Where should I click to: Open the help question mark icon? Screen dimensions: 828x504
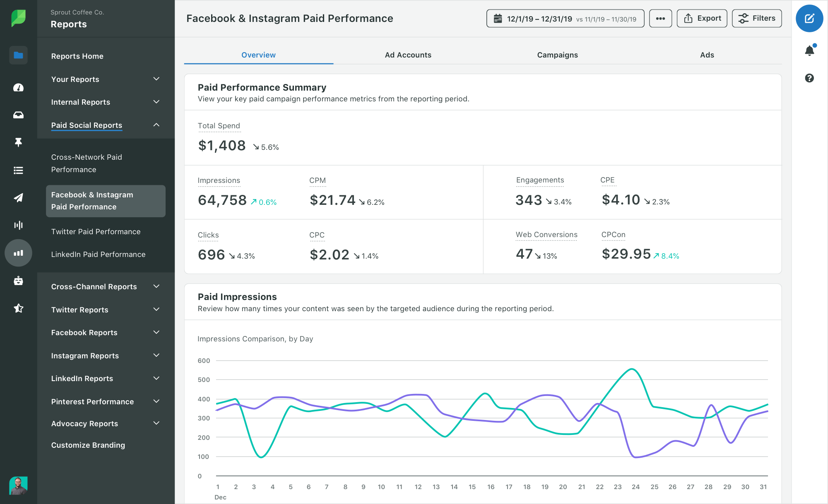point(809,78)
